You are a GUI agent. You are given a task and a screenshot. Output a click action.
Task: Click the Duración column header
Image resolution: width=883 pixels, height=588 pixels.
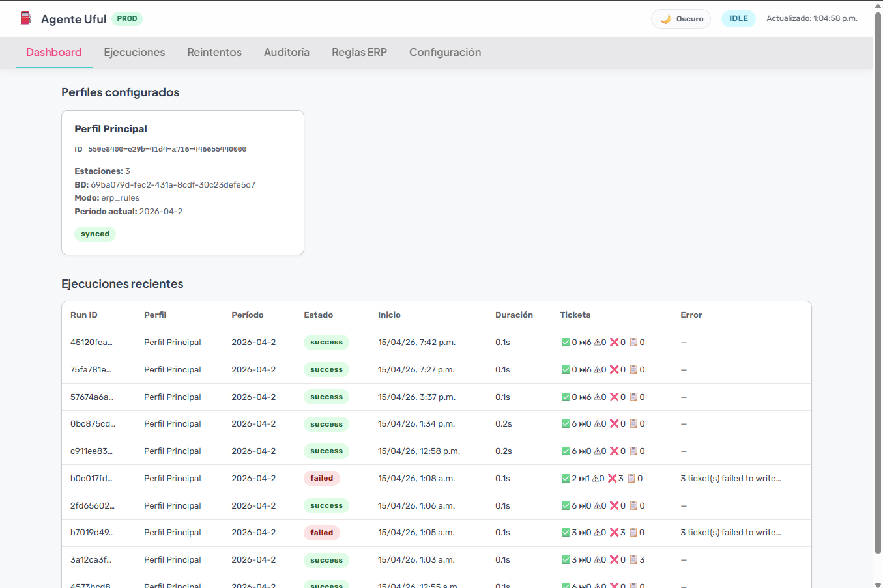[x=514, y=315]
